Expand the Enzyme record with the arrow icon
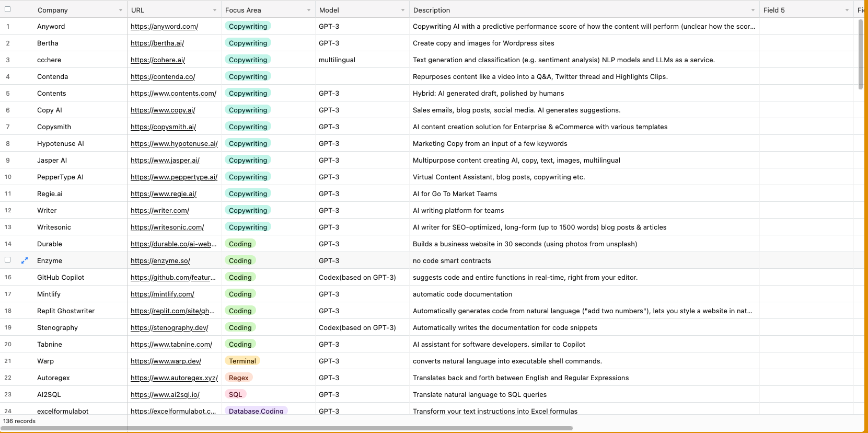The image size is (868, 433). click(x=24, y=260)
